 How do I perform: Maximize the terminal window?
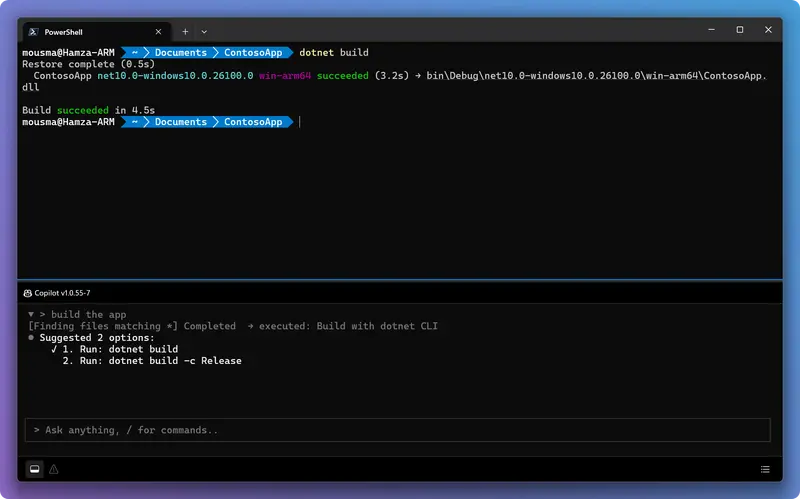pyautogui.click(x=740, y=30)
